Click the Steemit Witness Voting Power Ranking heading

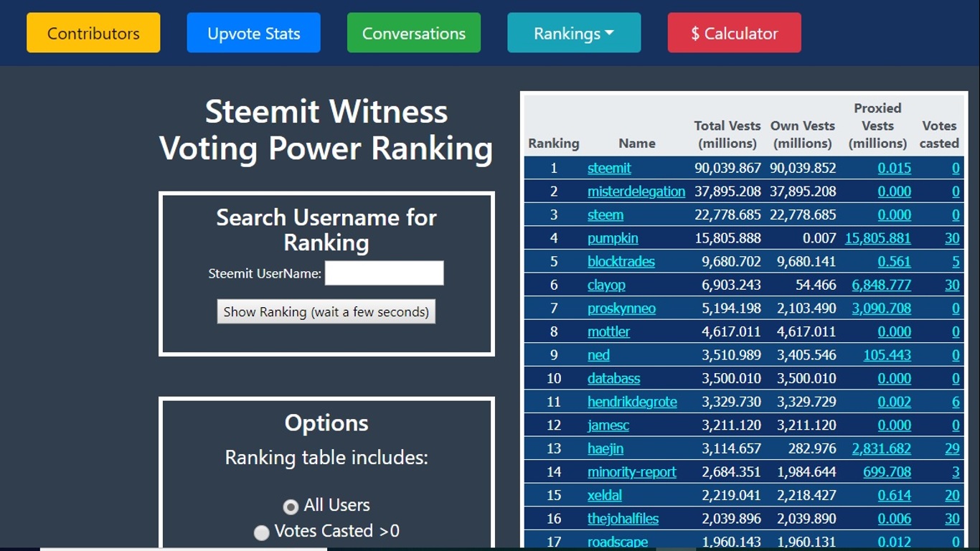(x=326, y=130)
